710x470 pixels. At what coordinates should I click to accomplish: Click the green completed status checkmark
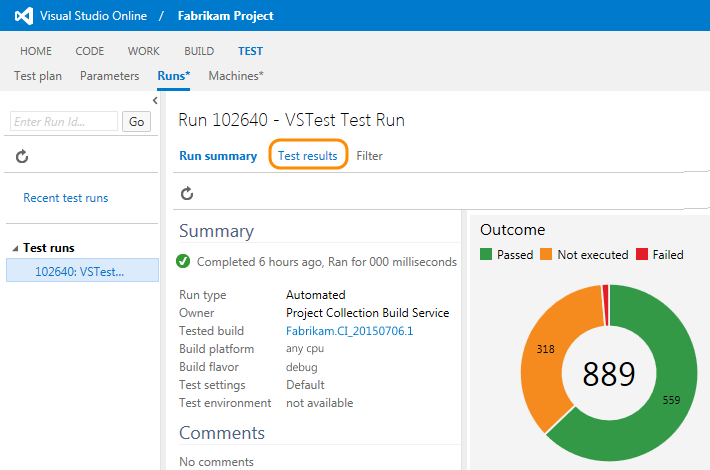(x=183, y=262)
